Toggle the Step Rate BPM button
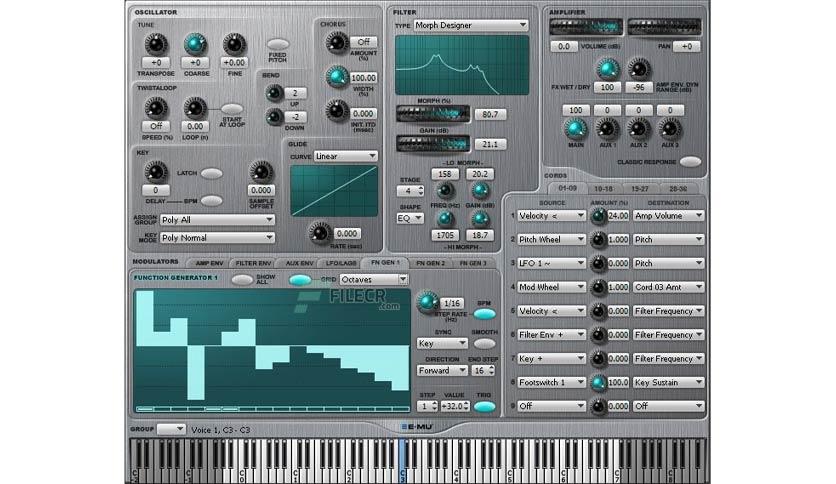Image resolution: width=836 pixels, height=484 pixels. [x=484, y=314]
